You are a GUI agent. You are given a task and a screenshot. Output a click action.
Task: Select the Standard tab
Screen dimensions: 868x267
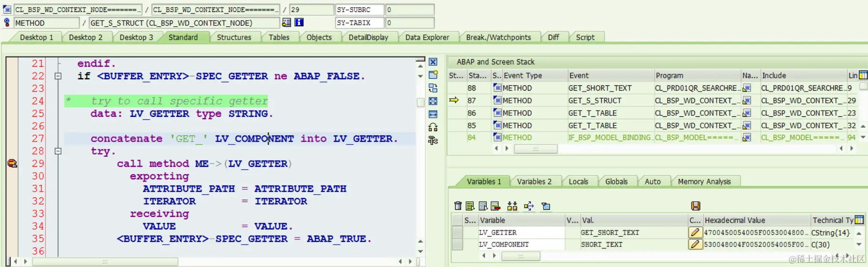pos(183,37)
